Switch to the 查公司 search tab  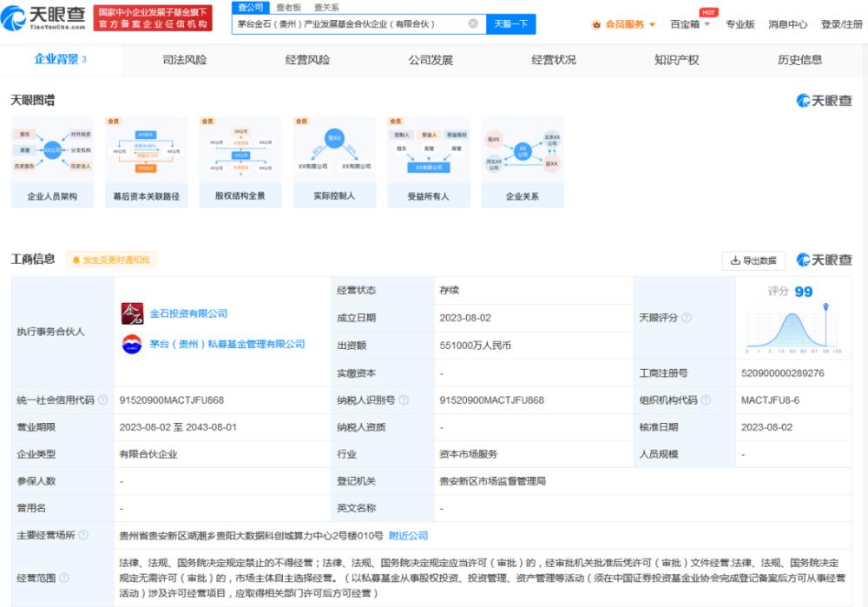(x=251, y=7)
